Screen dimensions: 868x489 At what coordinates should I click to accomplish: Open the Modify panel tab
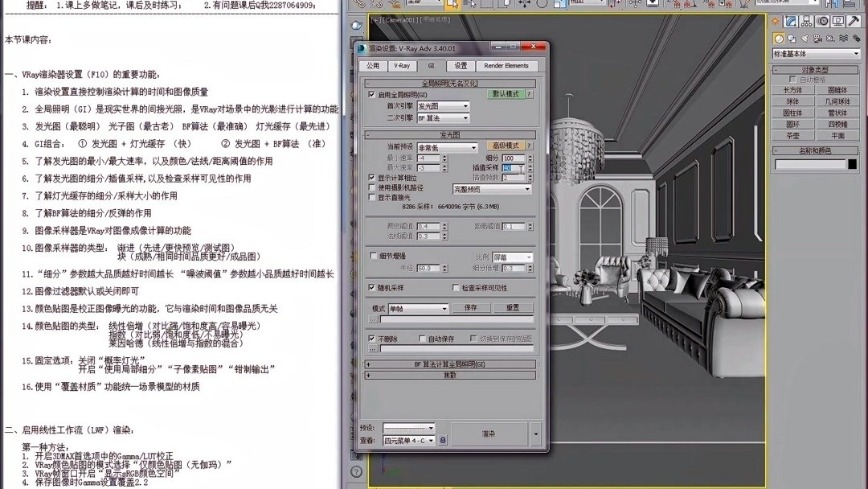[x=791, y=21]
